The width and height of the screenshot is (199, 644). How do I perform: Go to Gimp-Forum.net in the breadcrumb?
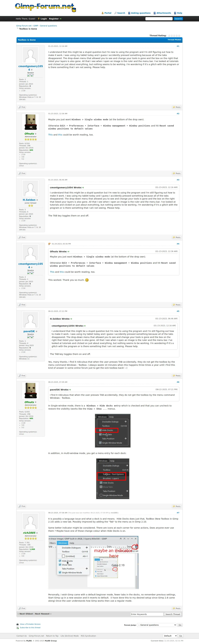(x=24, y=26)
